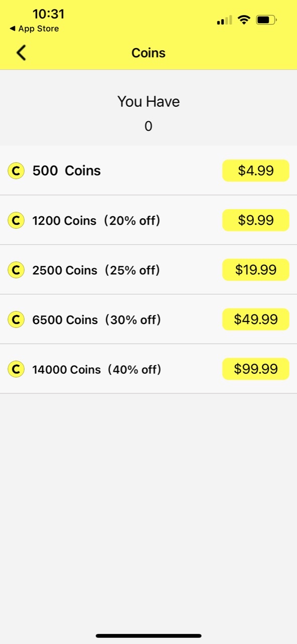Purchase the $9.99 coin pack
Image resolution: width=297 pixels, height=644 pixels.
pyautogui.click(x=256, y=220)
